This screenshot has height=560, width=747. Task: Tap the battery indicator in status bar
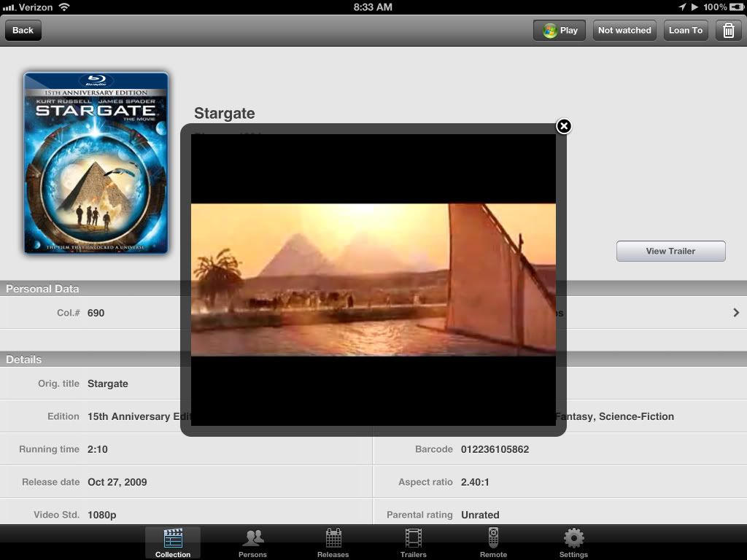coord(736,7)
